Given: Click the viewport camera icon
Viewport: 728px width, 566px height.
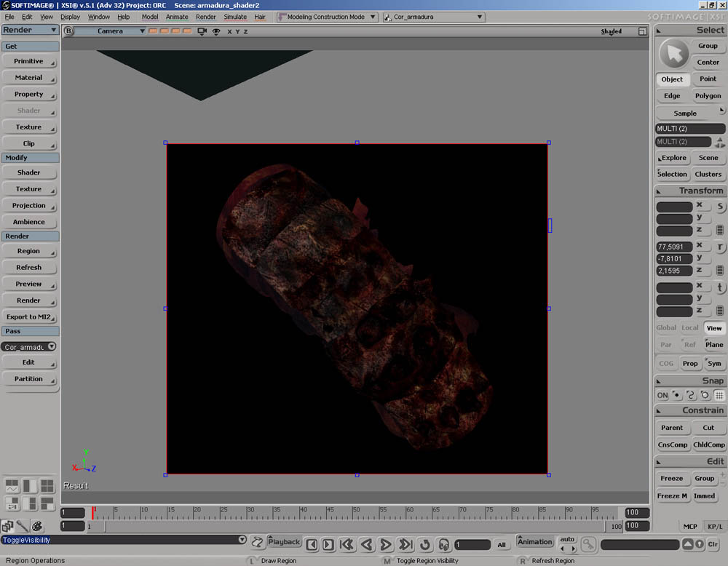Looking at the screenshot, I should pos(202,31).
